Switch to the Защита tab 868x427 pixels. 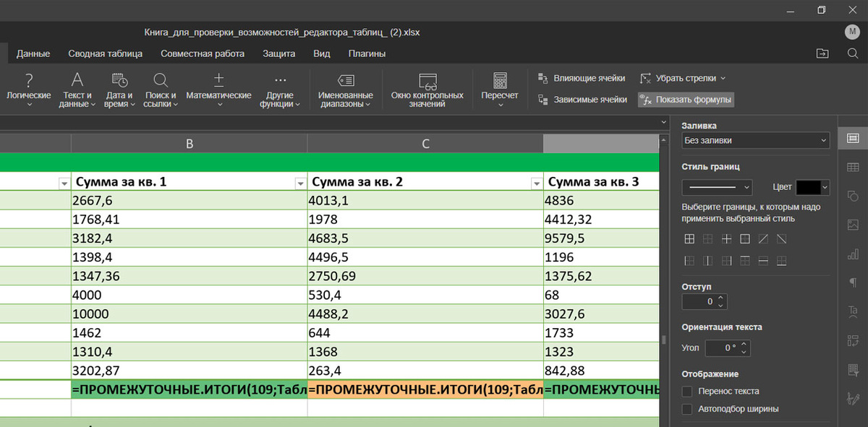278,53
